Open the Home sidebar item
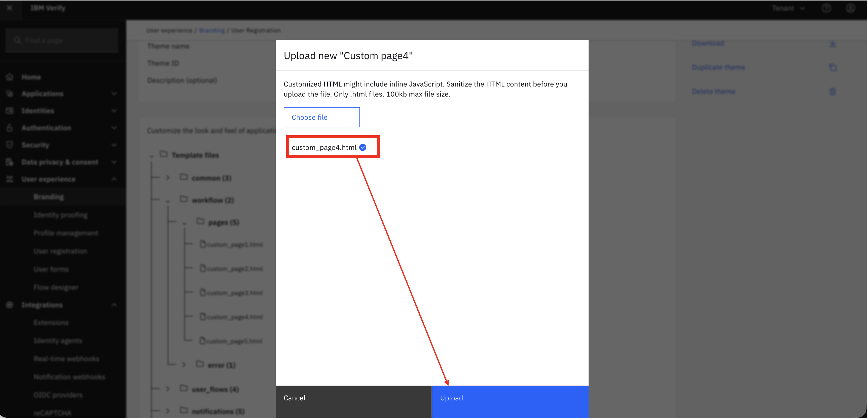Screen dimensions: 868x420 [x=31, y=77]
